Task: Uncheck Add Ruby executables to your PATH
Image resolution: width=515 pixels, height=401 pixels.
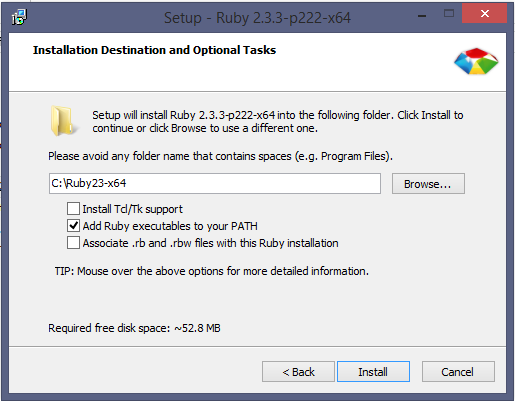Action: 73,226
